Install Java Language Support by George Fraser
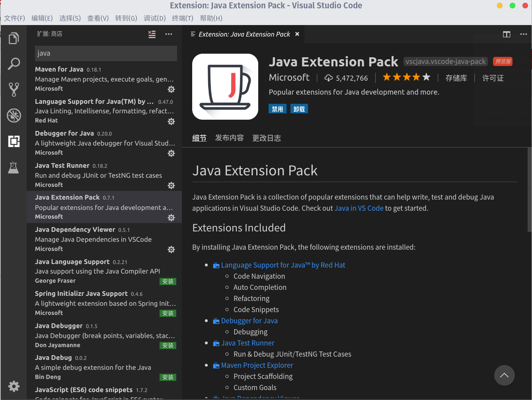The image size is (532, 400). tap(168, 282)
